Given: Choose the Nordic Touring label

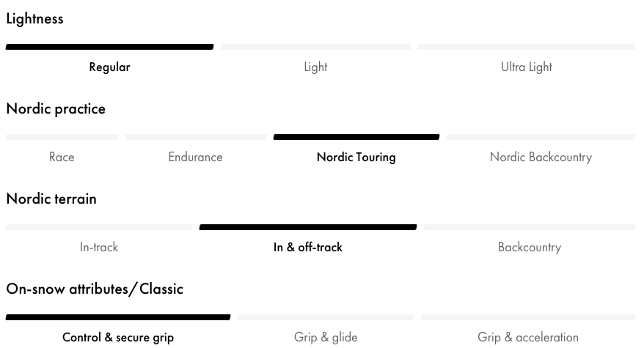Looking at the screenshot, I should click(356, 158).
